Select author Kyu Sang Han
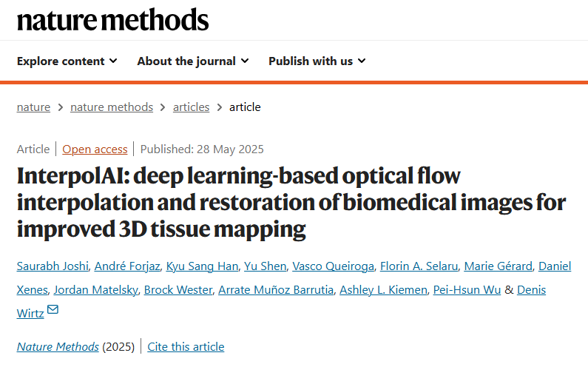 202,266
